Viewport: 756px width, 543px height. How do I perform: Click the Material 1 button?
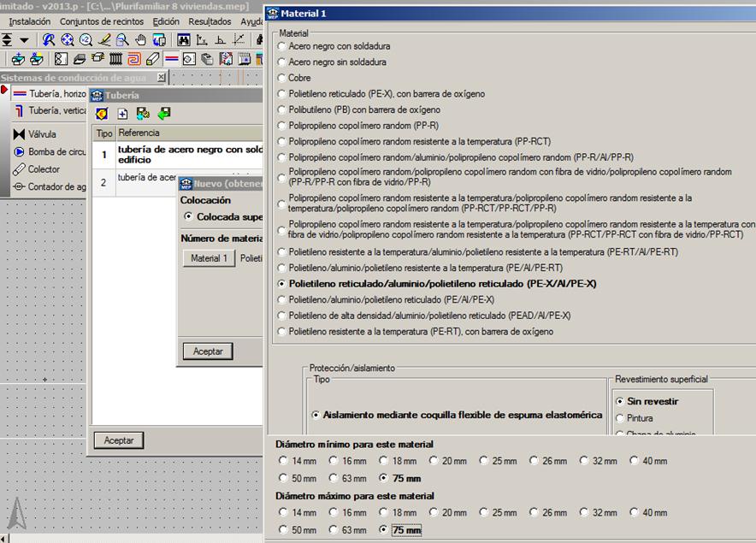tap(209, 258)
